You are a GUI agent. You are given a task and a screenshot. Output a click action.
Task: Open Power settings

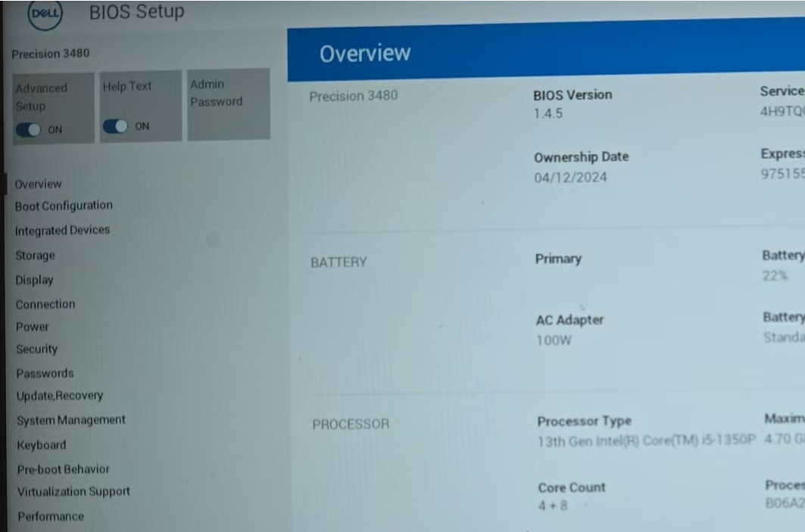32,327
